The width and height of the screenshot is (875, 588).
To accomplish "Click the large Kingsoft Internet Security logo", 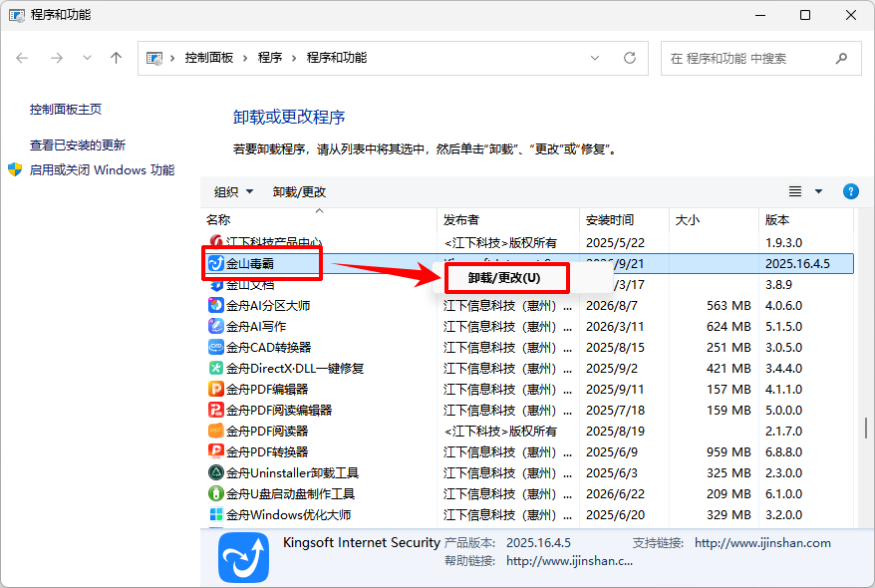I will pos(243,557).
